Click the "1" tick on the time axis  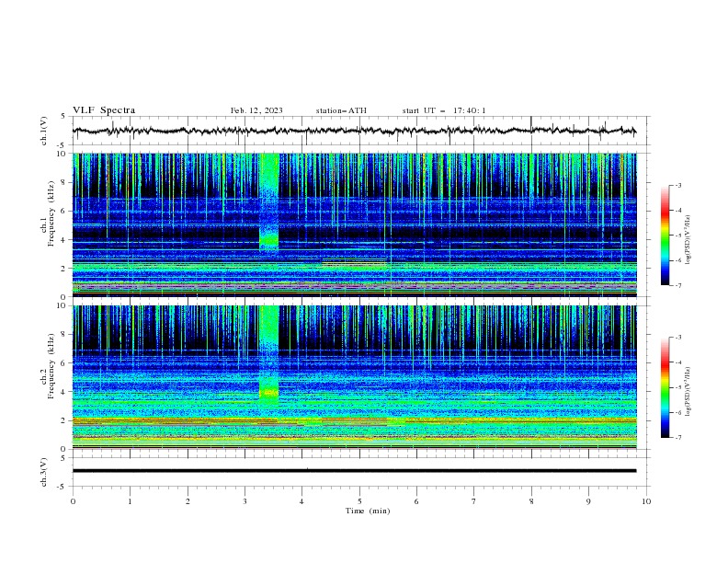130,501
